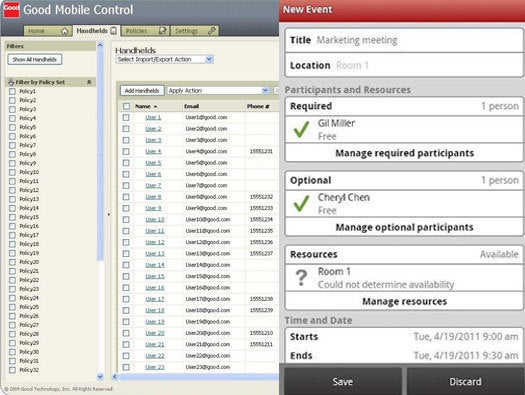Select Cheryl Chen participant entry

tap(404, 204)
